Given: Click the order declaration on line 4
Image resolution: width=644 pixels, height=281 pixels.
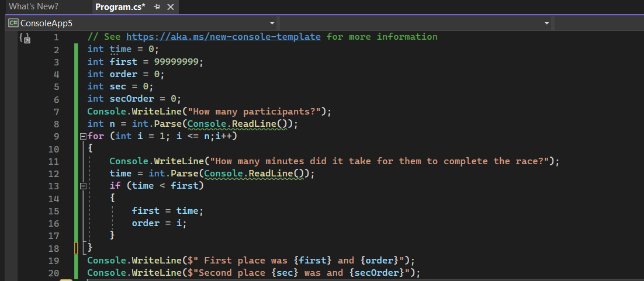Looking at the screenshot, I should pos(126,74).
